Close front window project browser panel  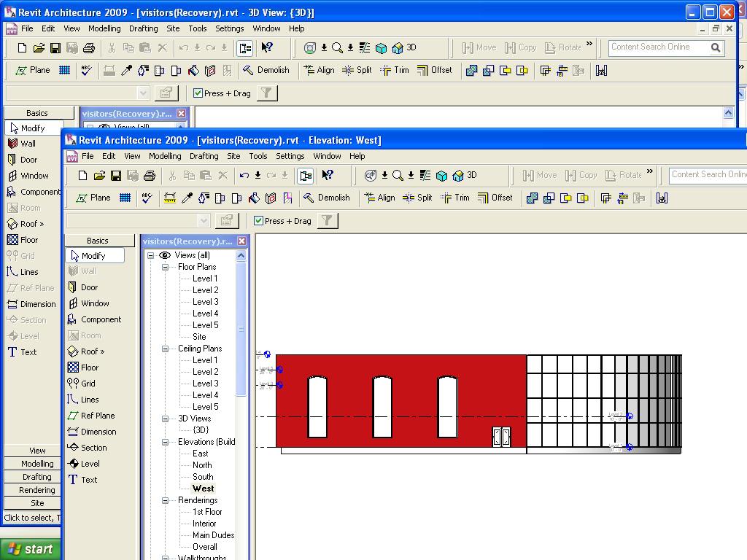point(242,241)
